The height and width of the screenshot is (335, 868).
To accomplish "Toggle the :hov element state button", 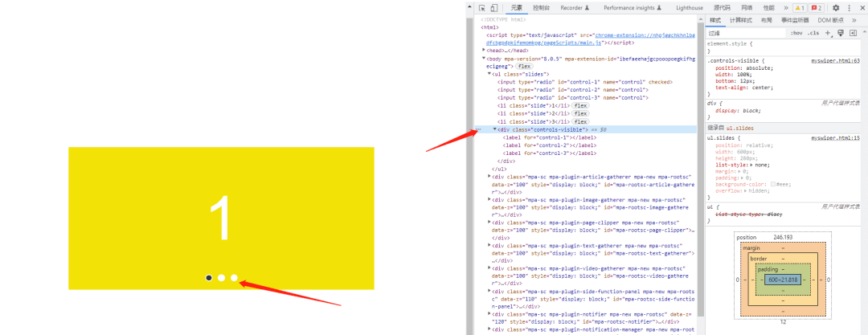I will (796, 33).
